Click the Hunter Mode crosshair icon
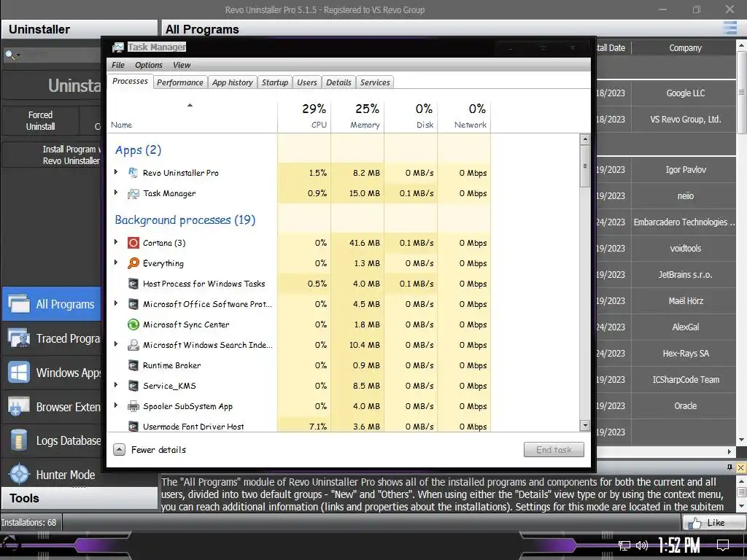747x560 pixels. click(19, 474)
